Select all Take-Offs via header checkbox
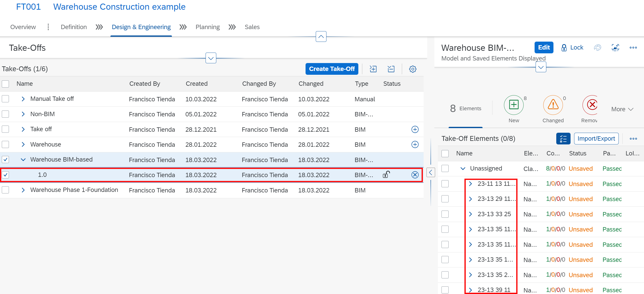Image resolution: width=644 pixels, height=294 pixels. pos(5,84)
